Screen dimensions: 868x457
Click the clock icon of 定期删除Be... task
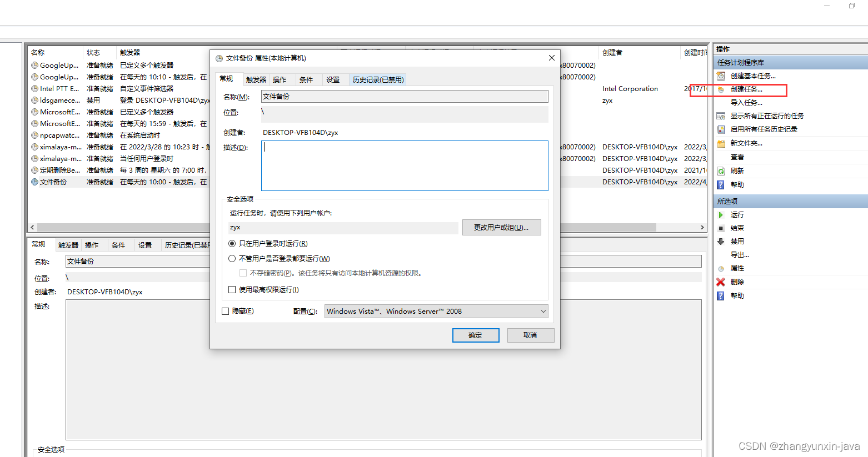pyautogui.click(x=34, y=170)
